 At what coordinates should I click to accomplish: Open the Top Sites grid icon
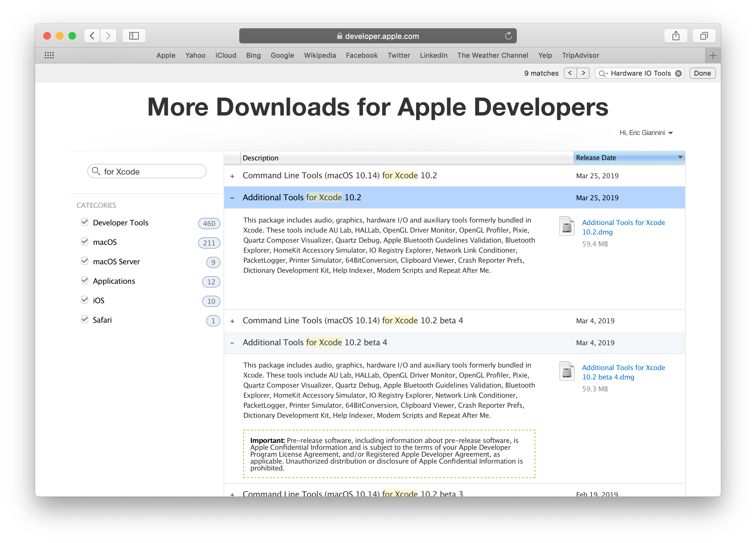[49, 55]
